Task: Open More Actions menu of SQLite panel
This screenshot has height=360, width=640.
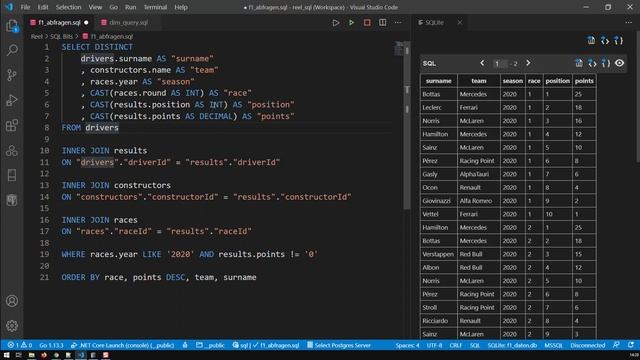Action: [629, 23]
